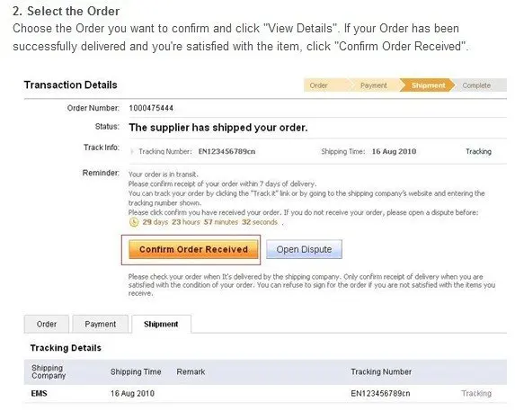Viewport: 515px width, 420px height.
Task: Click the Confirm Order Received button
Action: pyautogui.click(x=193, y=249)
